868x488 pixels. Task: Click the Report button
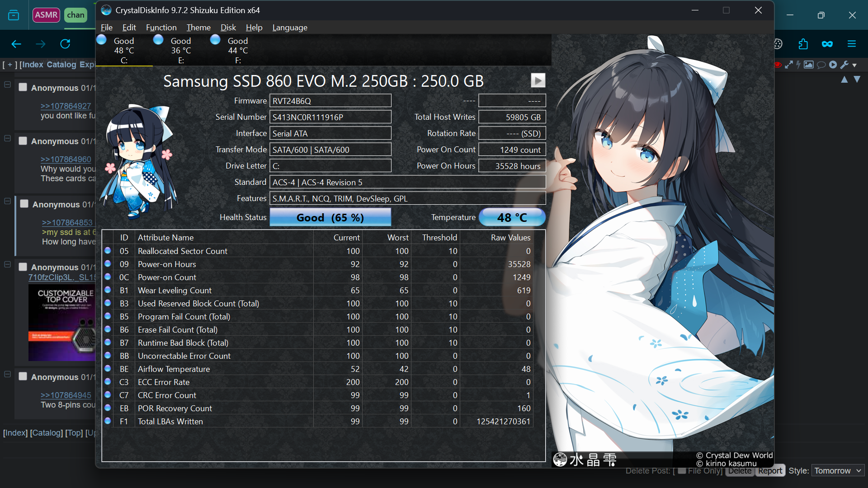tap(770, 470)
